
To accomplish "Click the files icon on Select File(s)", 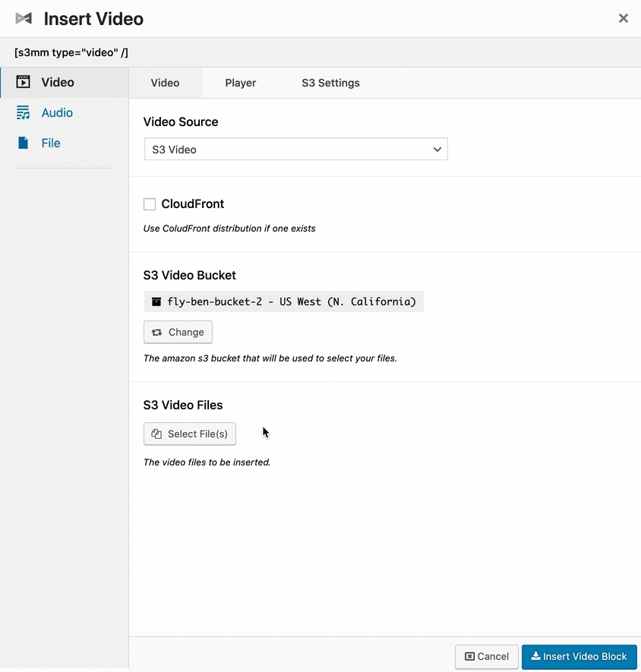I will click(x=156, y=434).
